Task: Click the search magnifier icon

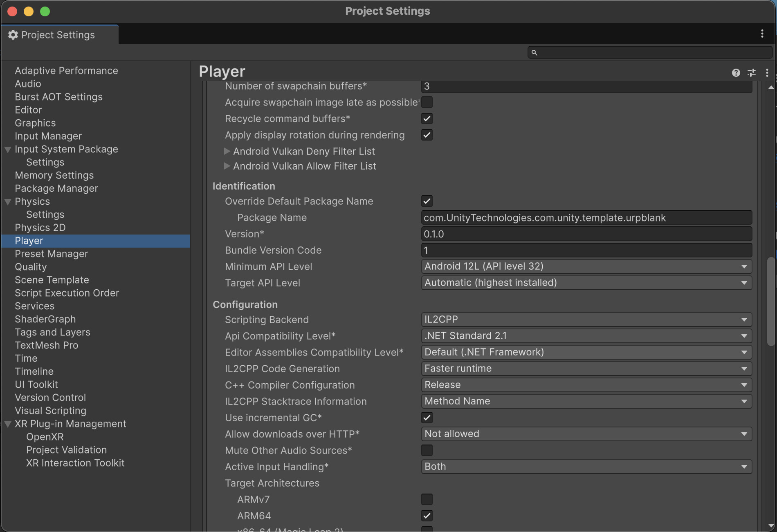Action: (x=534, y=53)
